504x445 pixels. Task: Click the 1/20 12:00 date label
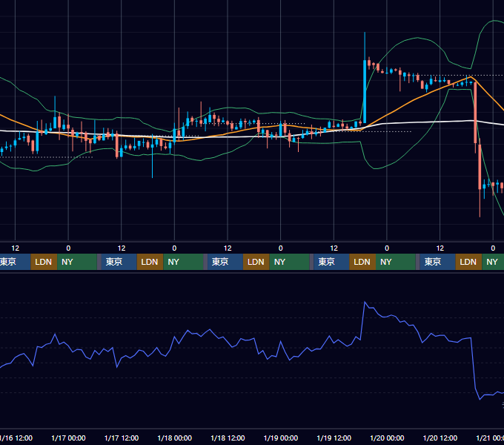click(440, 438)
